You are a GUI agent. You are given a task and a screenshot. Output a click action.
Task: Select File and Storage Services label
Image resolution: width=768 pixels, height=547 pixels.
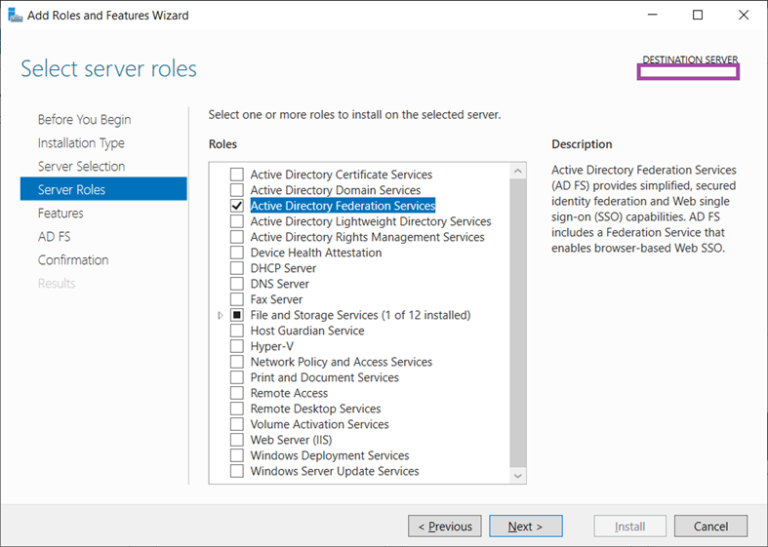[x=360, y=315]
